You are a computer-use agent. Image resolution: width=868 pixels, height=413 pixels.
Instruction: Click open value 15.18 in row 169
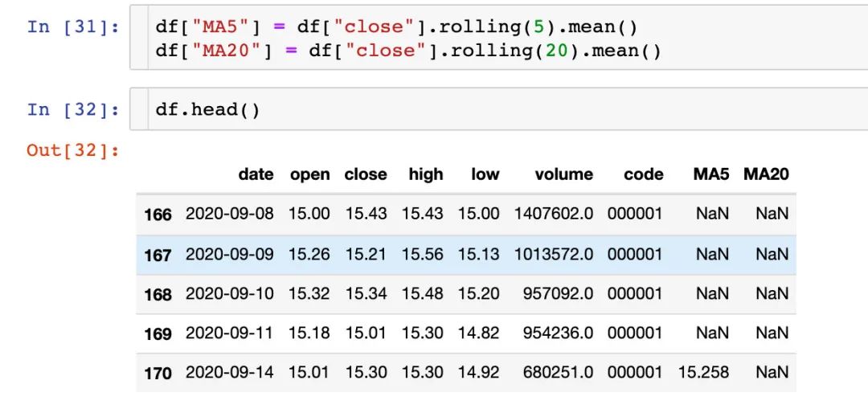pyautogui.click(x=309, y=333)
